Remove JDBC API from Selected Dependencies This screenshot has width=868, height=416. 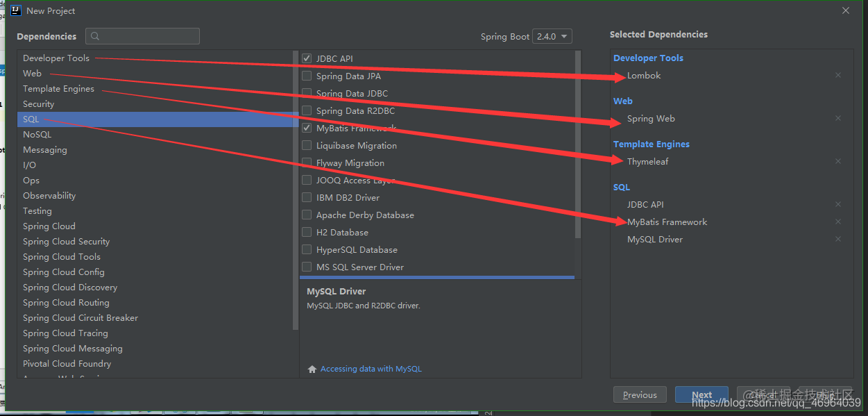pyautogui.click(x=837, y=204)
